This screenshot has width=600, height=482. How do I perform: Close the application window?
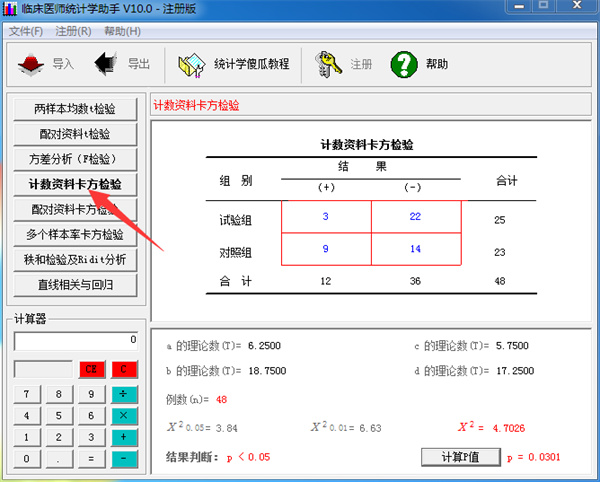click(x=577, y=6)
